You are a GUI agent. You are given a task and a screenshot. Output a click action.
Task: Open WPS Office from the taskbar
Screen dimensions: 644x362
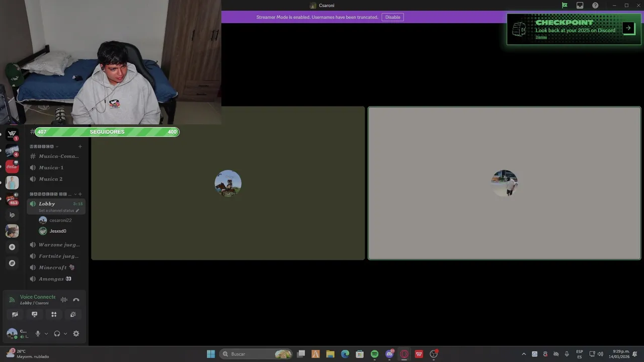click(x=419, y=354)
